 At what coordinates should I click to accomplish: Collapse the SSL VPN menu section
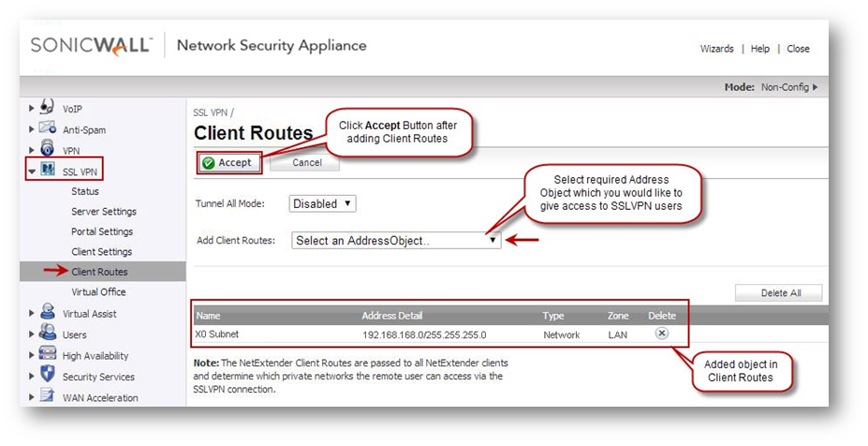32,171
